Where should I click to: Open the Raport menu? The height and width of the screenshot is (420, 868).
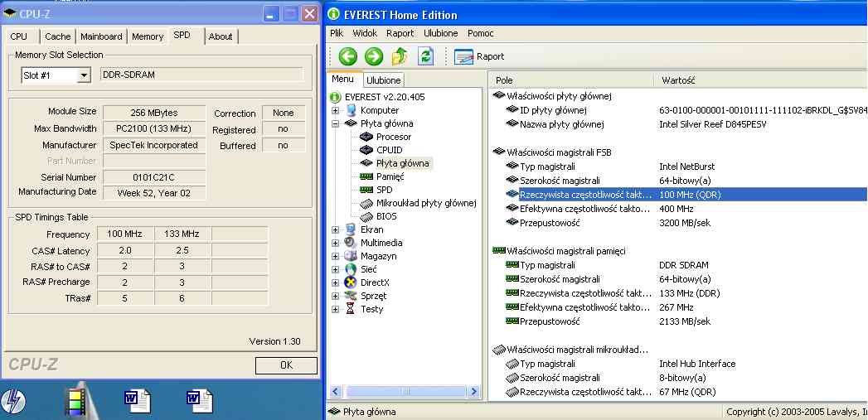point(400,33)
